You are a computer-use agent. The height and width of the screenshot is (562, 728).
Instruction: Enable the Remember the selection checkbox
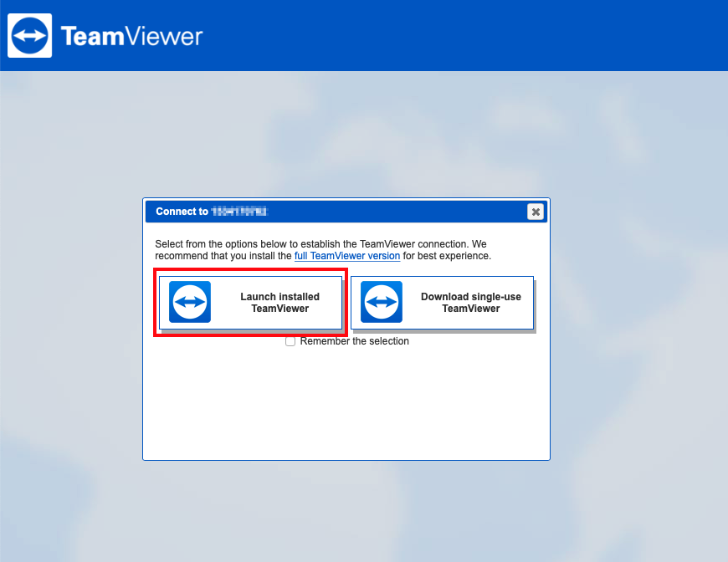290,341
